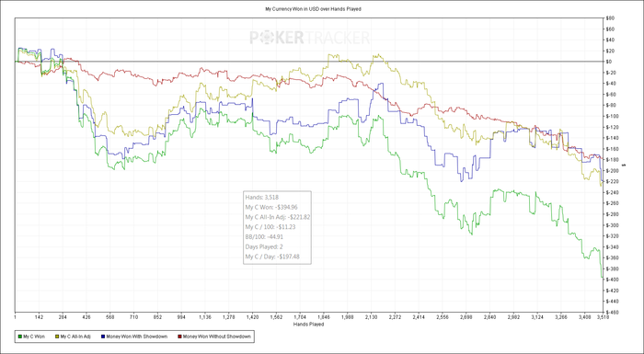Click the '2,698' tick on the x-axis
Screen dimensions: 644x354
click(x=466, y=317)
